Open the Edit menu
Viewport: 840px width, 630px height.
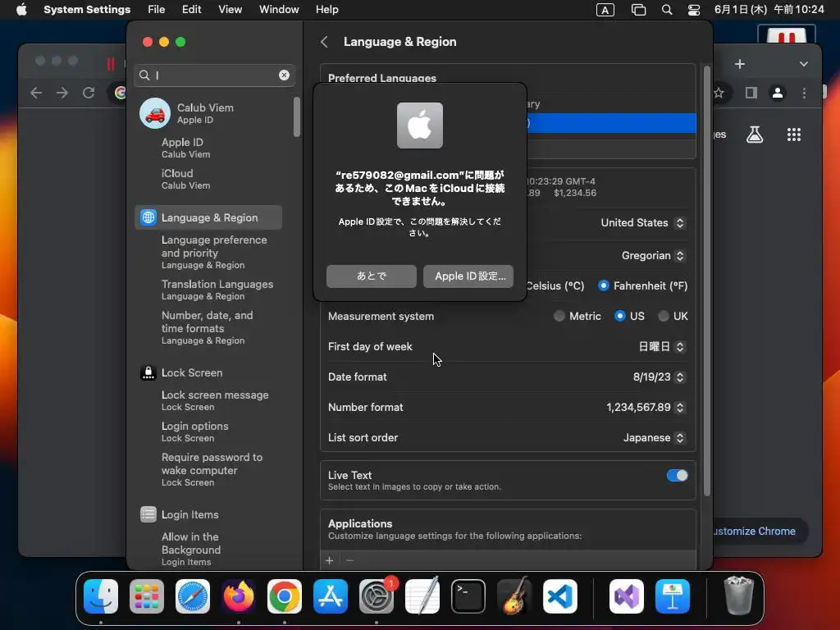[x=191, y=10]
